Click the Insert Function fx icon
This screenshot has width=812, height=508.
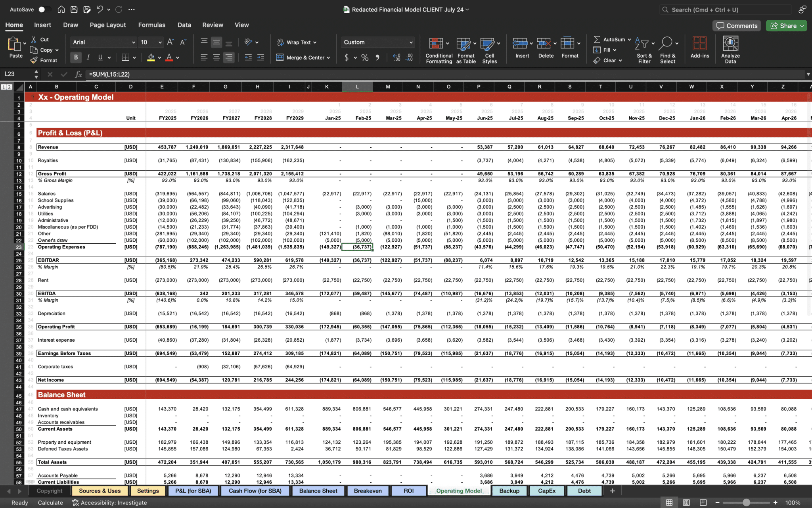point(79,74)
